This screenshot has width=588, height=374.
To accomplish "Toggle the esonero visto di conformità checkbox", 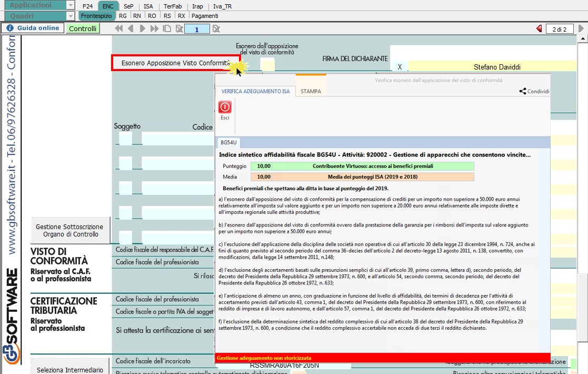I will point(267,64).
